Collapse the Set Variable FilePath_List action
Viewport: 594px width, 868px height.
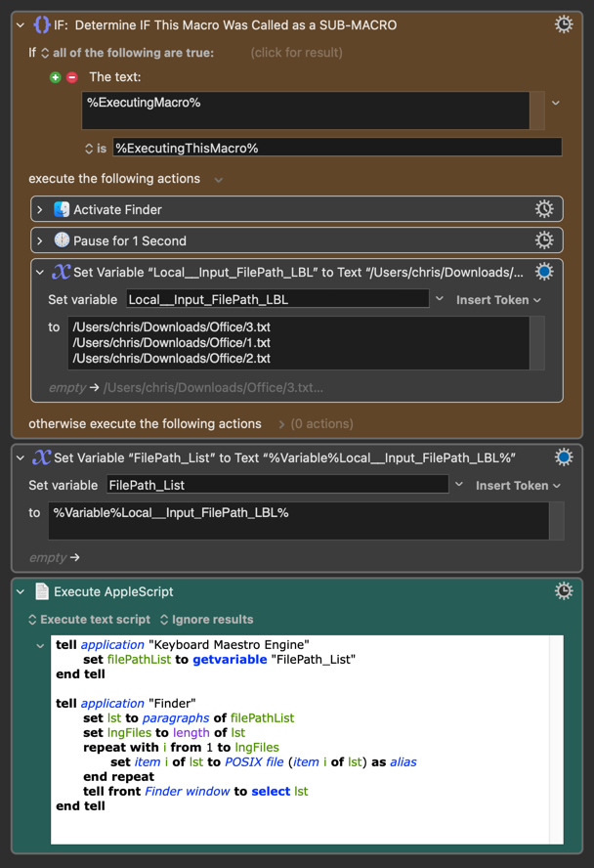point(21,458)
